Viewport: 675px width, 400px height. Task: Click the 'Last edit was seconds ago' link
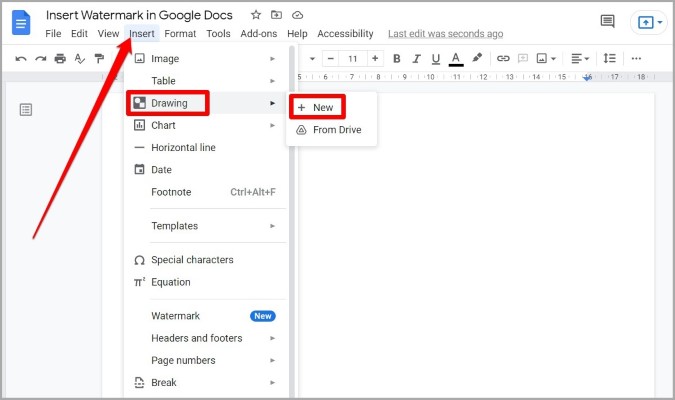(x=446, y=34)
